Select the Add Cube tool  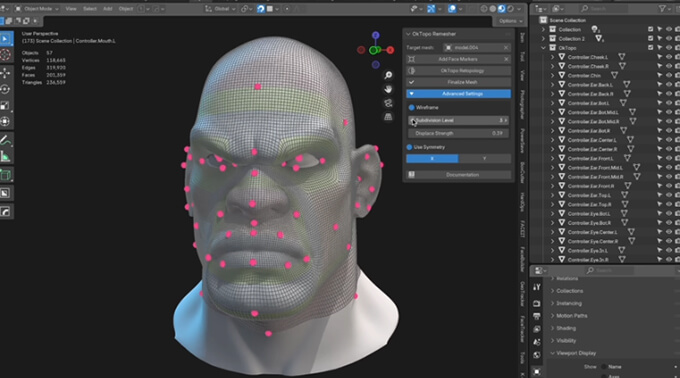[x=6, y=175]
